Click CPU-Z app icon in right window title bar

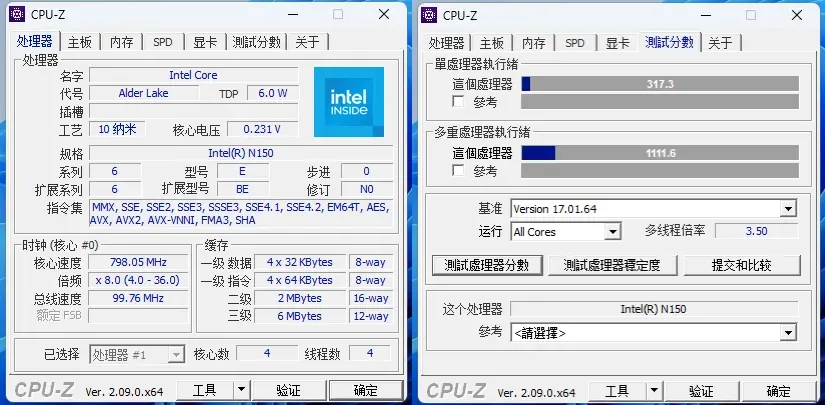click(430, 15)
